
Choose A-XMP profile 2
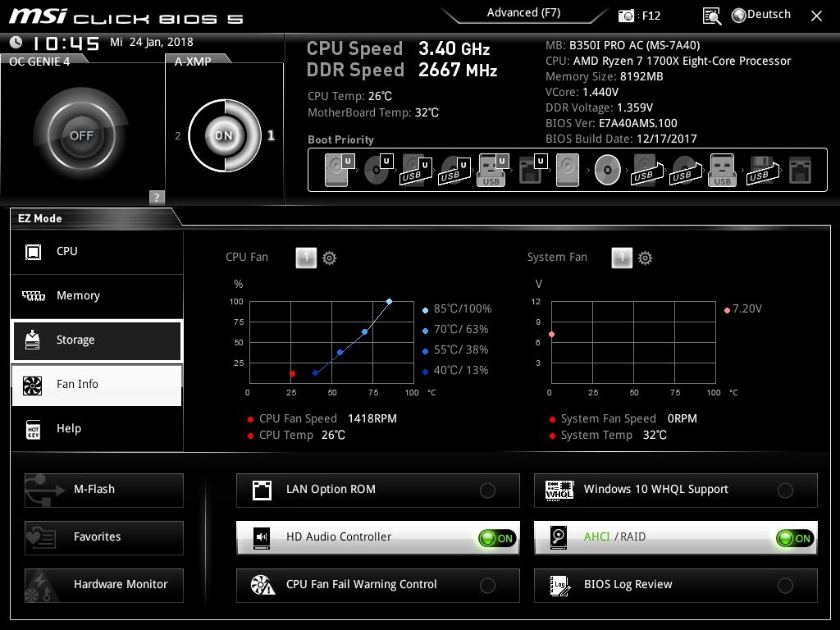178,136
